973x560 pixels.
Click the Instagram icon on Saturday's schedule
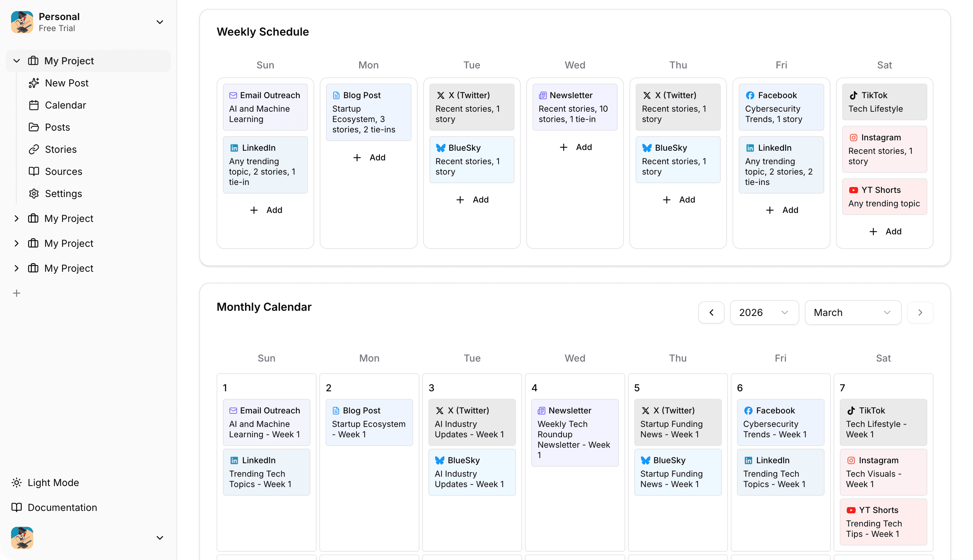click(x=854, y=137)
